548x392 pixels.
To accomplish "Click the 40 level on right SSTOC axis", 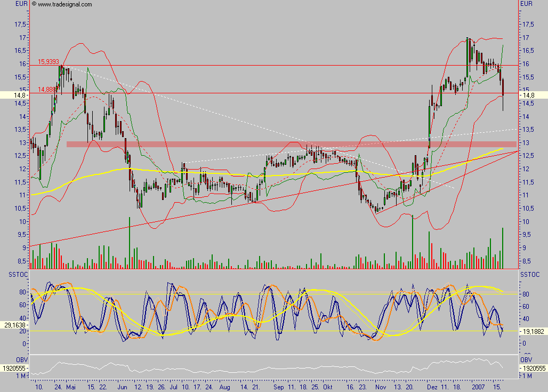I will pyautogui.click(x=526, y=318).
